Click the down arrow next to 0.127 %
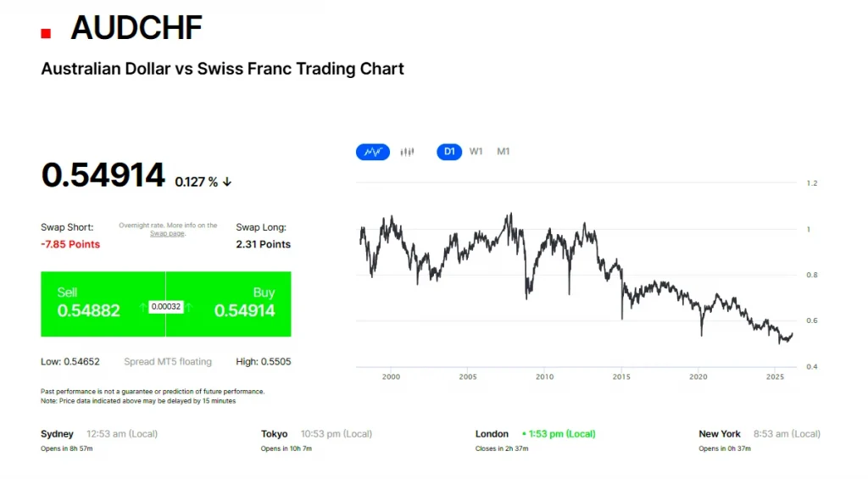 [x=227, y=181]
